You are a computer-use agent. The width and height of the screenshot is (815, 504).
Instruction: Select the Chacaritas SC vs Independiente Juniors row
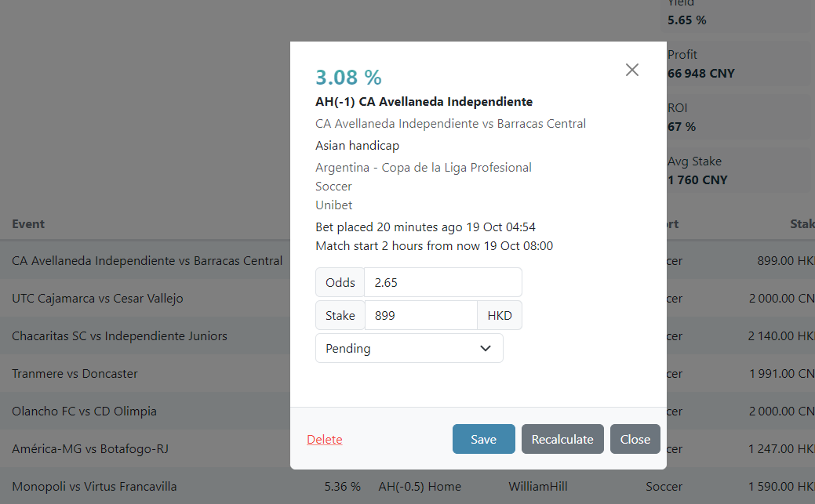pos(408,335)
